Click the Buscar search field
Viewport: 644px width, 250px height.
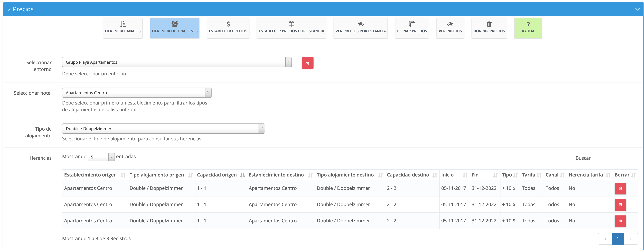pyautogui.click(x=614, y=158)
